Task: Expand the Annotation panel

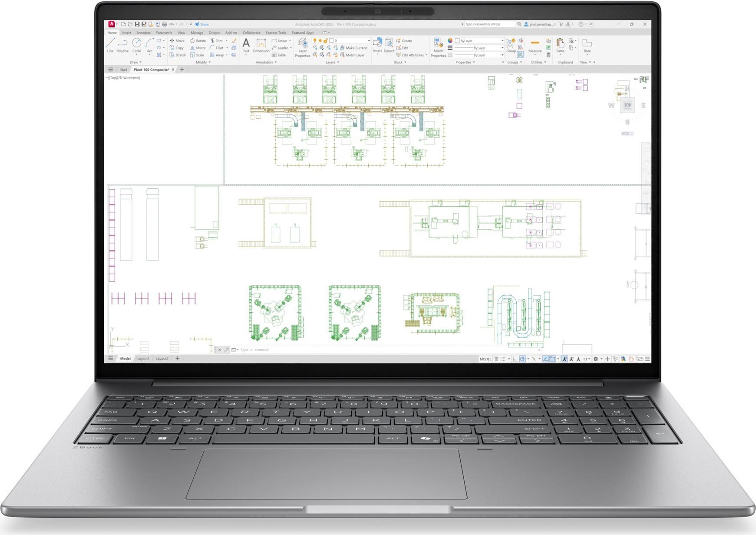Action: 266,62
